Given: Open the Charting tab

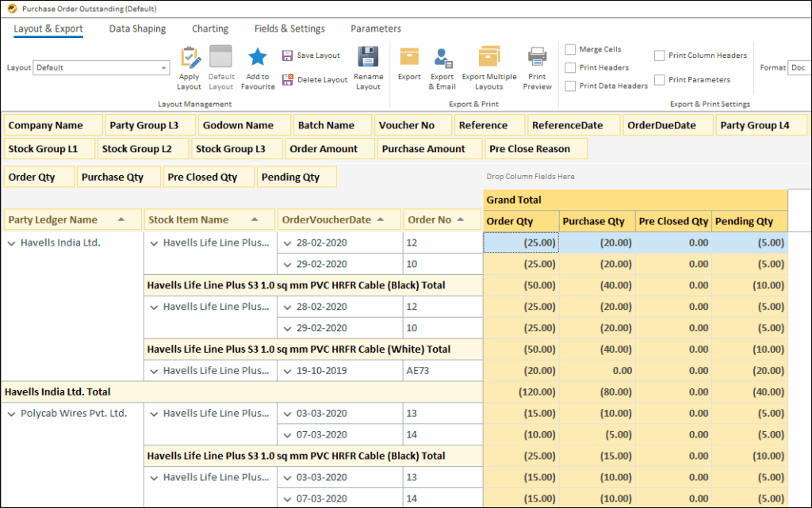Looking at the screenshot, I should click(209, 29).
